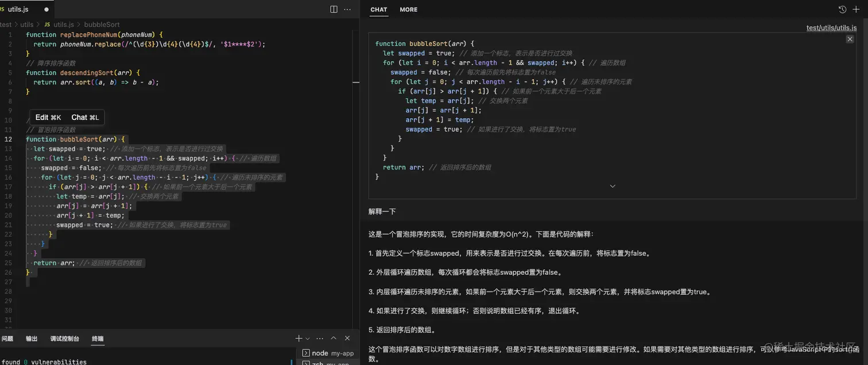Open the new terminal launch profile dropdown
Image resolution: width=868 pixels, height=365 pixels.
coord(308,339)
